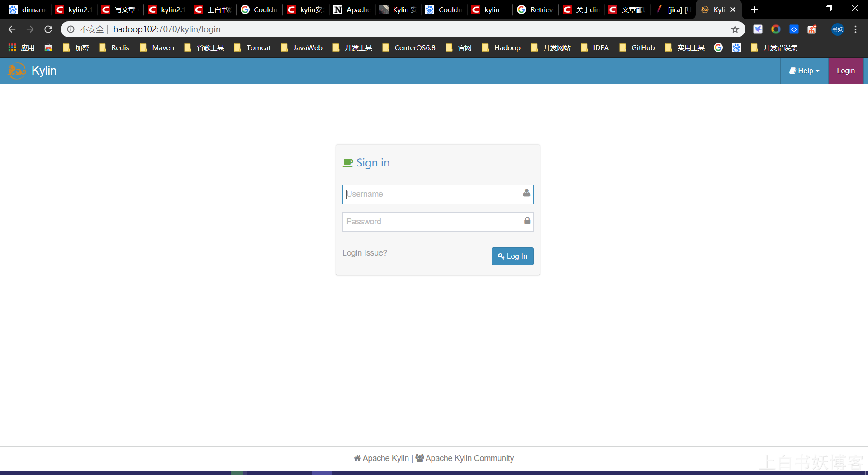Focus the Password input field
The height and width of the screenshot is (475, 868).
[438, 222]
